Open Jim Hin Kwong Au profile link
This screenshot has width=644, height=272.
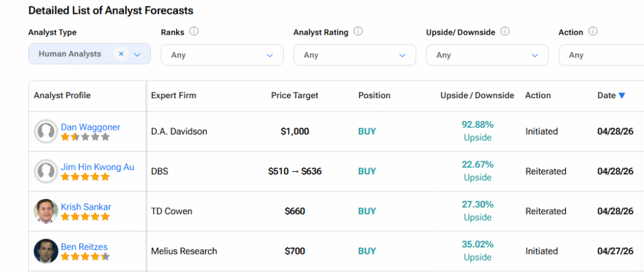click(x=97, y=167)
